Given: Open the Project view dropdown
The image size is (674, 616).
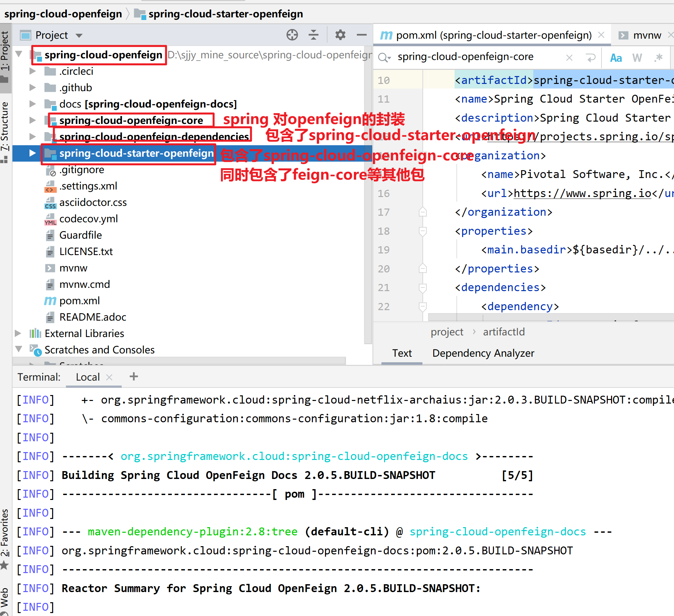Looking at the screenshot, I should click(79, 35).
